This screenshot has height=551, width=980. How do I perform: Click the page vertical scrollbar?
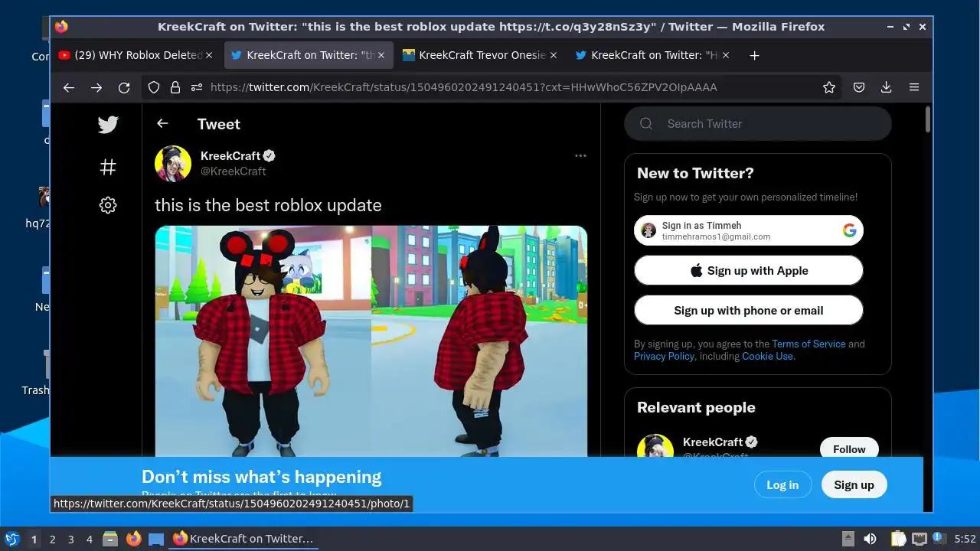coord(928,119)
